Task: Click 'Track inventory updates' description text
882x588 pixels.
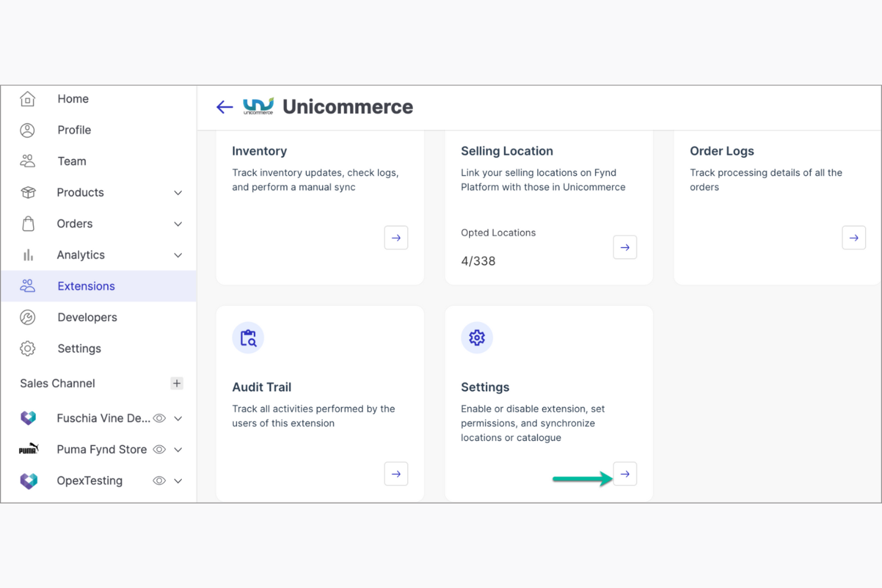Action: [315, 180]
